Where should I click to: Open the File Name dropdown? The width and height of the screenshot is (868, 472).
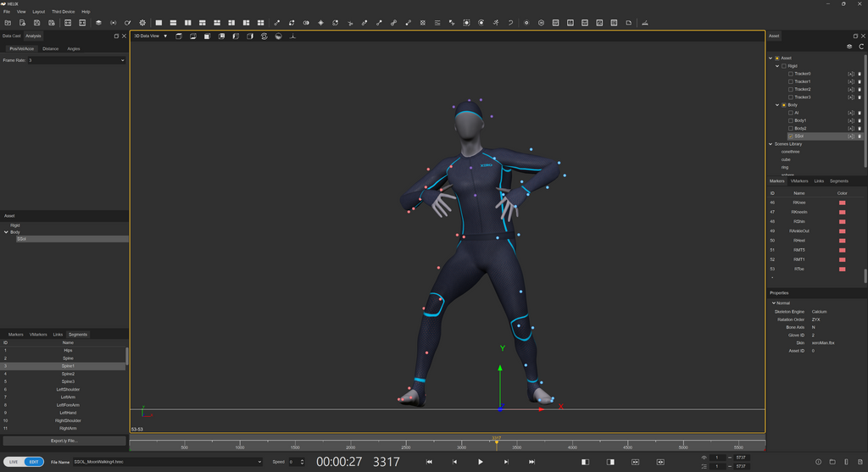167,462
